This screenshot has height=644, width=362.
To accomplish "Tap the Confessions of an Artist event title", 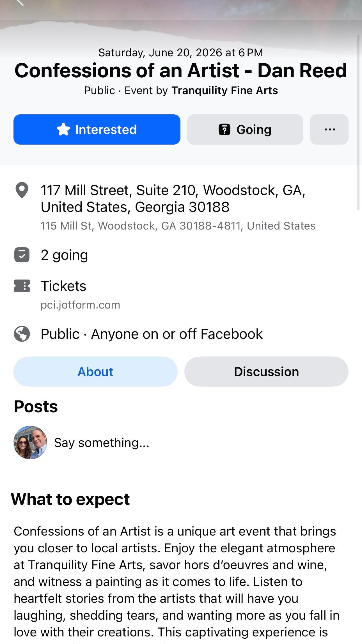I will [181, 70].
